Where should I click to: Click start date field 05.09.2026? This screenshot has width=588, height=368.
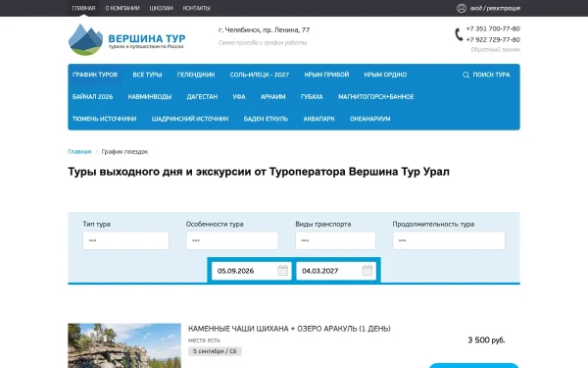coord(251,271)
